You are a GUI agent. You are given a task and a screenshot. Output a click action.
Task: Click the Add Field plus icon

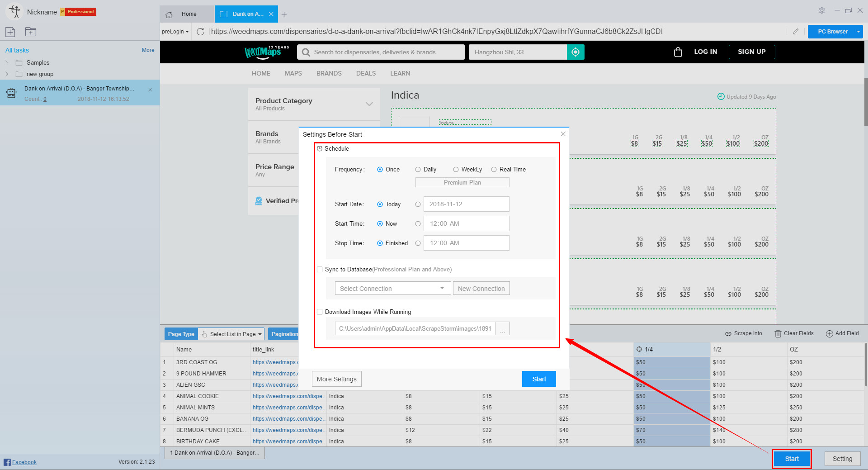pyautogui.click(x=829, y=334)
